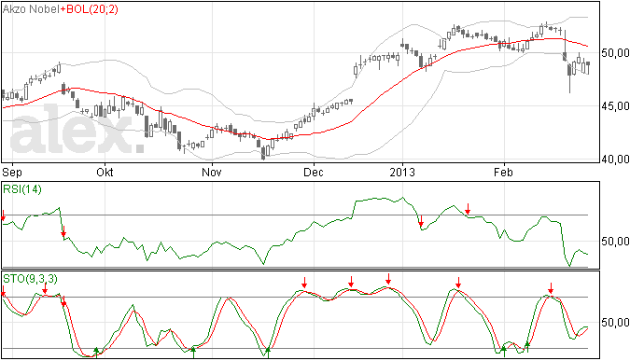Click the Dec month label on time axis
Image resolution: width=644 pixels, height=361 pixels.
(x=314, y=172)
